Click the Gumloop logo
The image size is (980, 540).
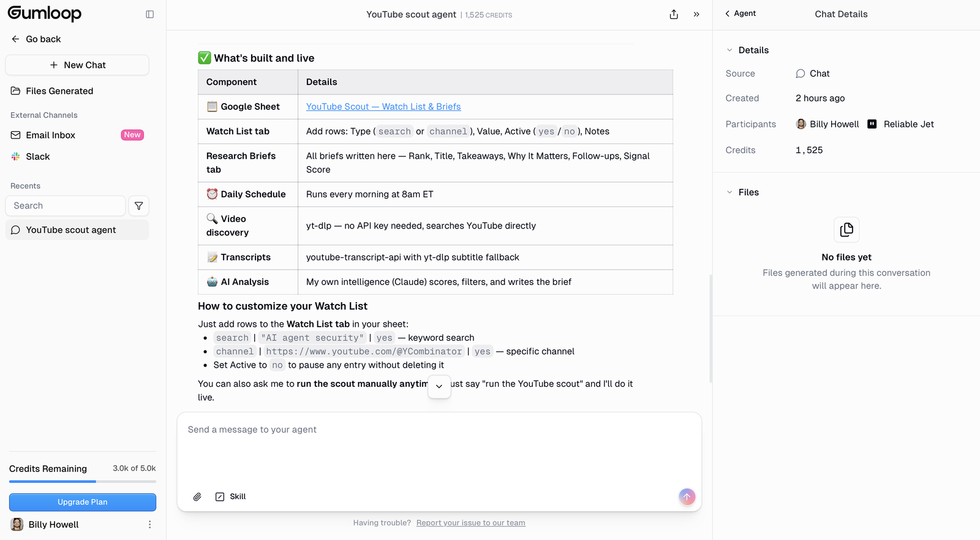coord(44,13)
